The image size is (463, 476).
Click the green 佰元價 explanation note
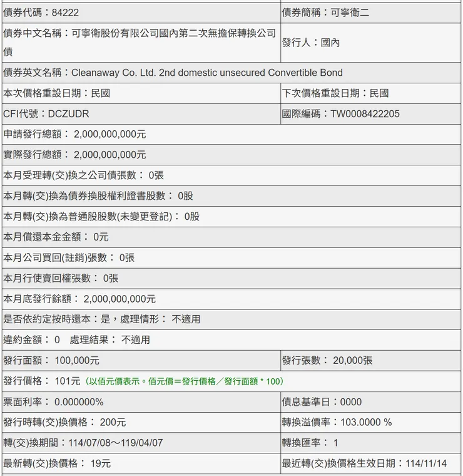tap(185, 381)
